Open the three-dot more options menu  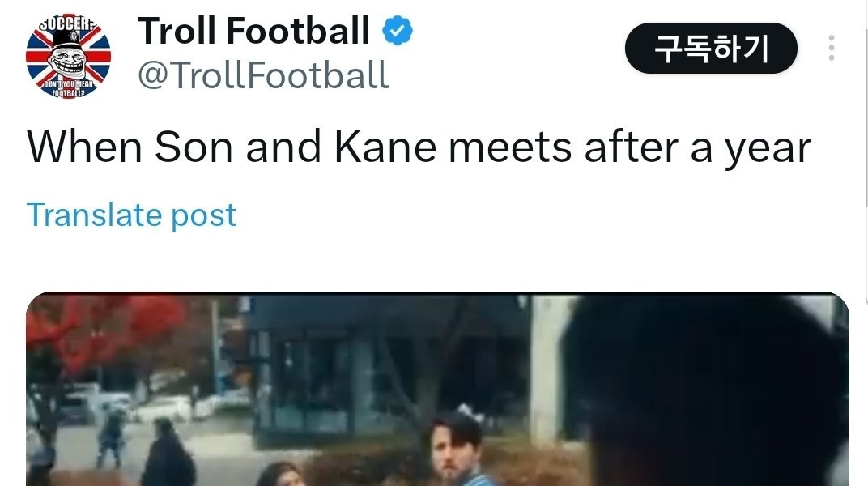[x=831, y=49]
